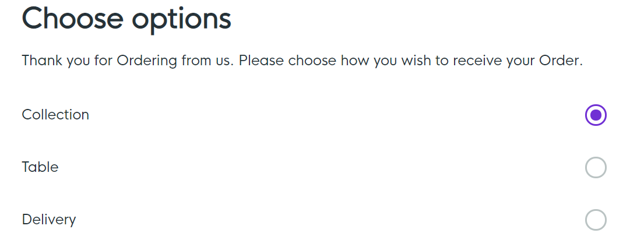Image resolution: width=644 pixels, height=247 pixels.
Task: Click "Order." at the end of the message
Action: (562, 61)
